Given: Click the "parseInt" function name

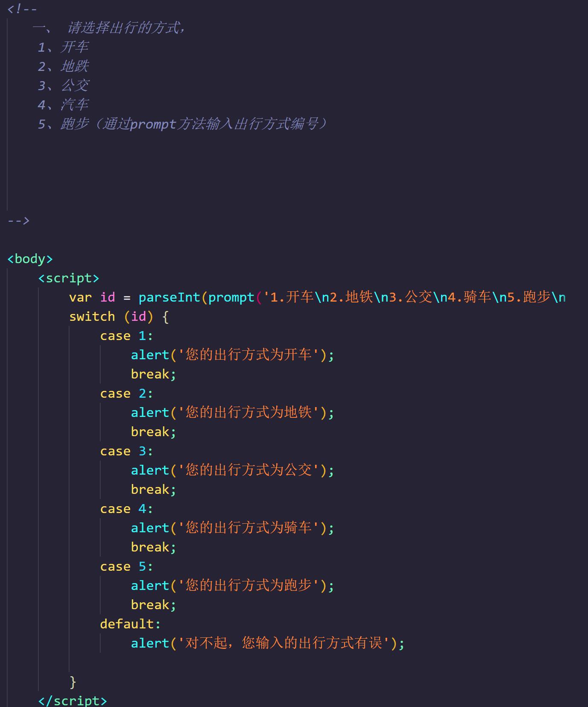Looking at the screenshot, I should tap(170, 297).
